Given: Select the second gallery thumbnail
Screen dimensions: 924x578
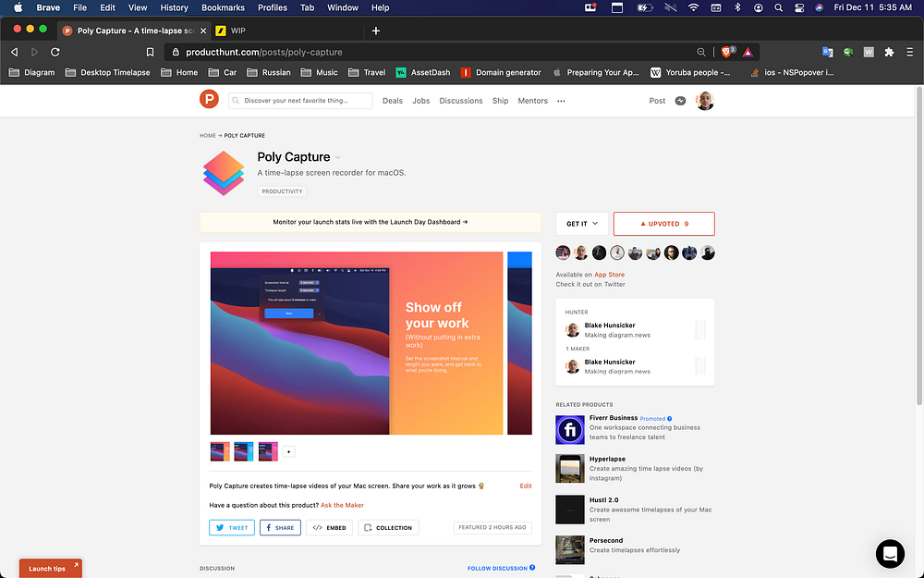Looking at the screenshot, I should click(243, 452).
